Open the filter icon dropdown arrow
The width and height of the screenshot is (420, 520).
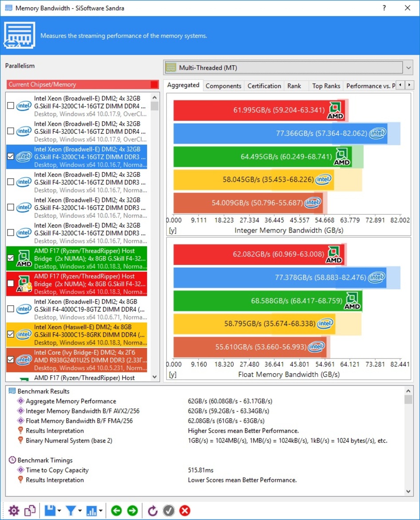[x=80, y=511]
